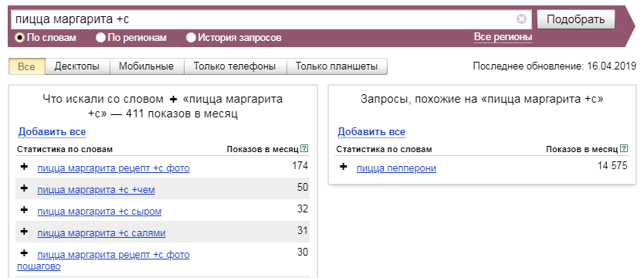This screenshot has width=644, height=278.
Task: Add 'пицца пепперони' using plus icon
Action: (344, 167)
